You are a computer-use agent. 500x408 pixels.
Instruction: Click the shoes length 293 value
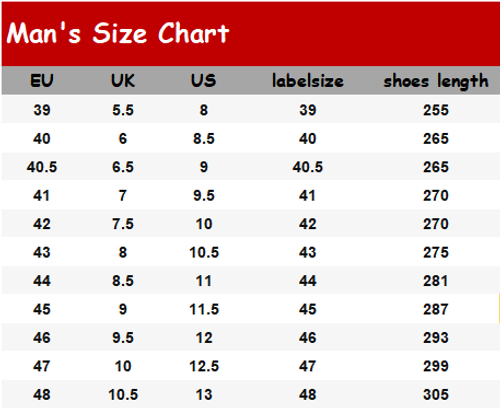(436, 338)
